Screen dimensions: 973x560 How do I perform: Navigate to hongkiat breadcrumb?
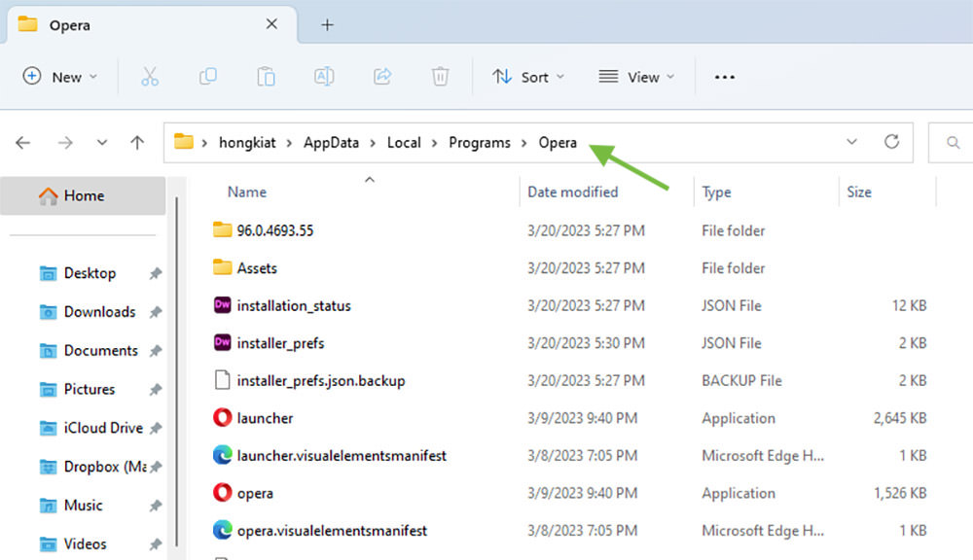pyautogui.click(x=247, y=143)
